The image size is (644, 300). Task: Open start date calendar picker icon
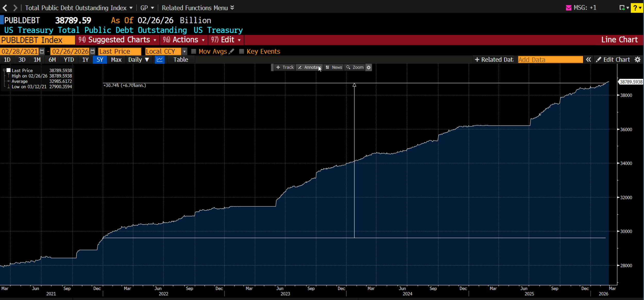click(x=42, y=51)
